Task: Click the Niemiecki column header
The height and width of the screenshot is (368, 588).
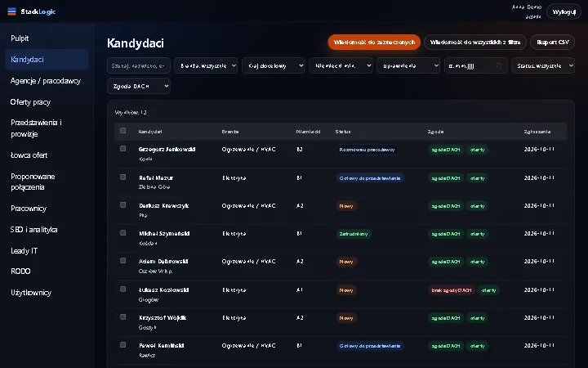Action: 308,132
